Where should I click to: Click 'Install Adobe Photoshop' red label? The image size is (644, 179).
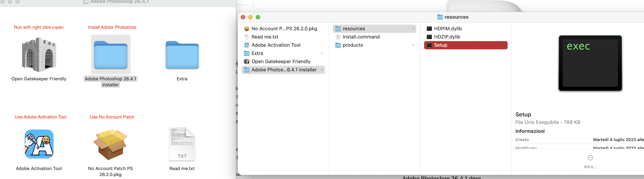[x=112, y=27]
